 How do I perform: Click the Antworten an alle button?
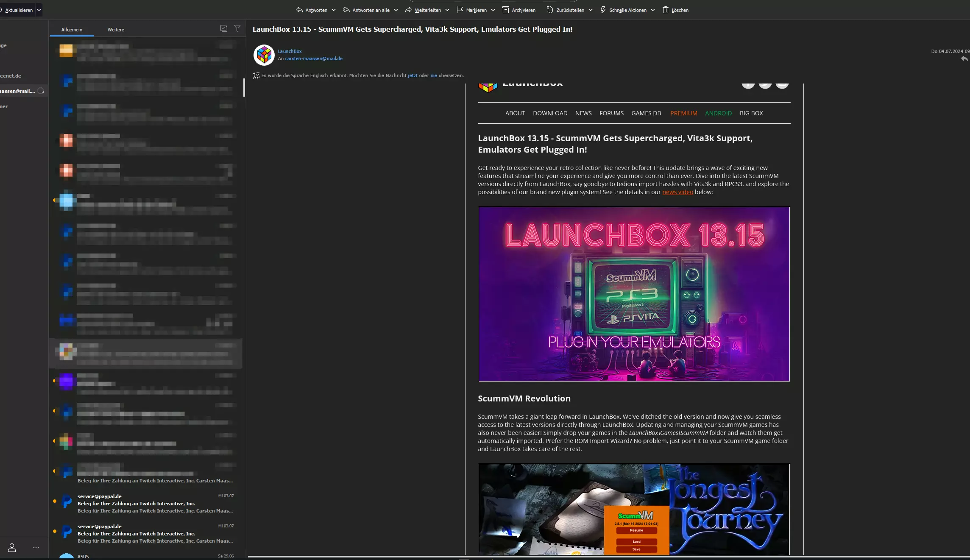tap(366, 10)
